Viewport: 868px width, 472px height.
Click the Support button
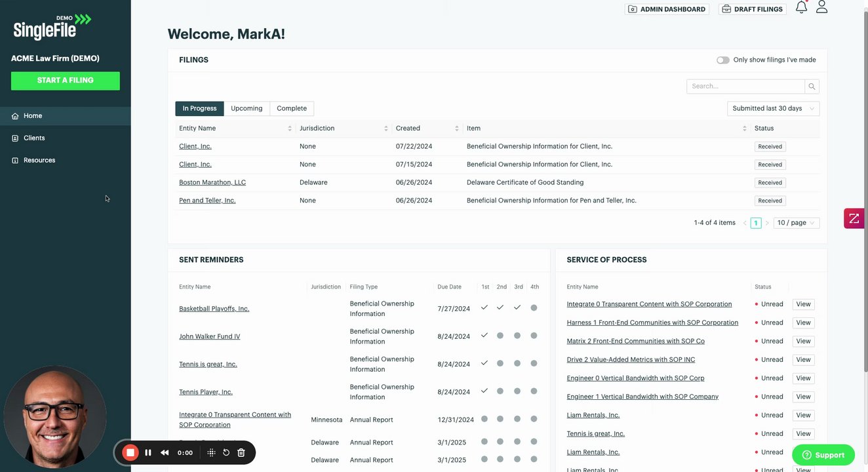823,455
